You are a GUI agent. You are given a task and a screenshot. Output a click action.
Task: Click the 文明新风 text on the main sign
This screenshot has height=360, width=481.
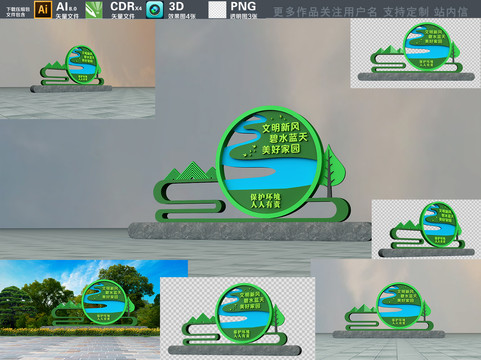pos(281,127)
